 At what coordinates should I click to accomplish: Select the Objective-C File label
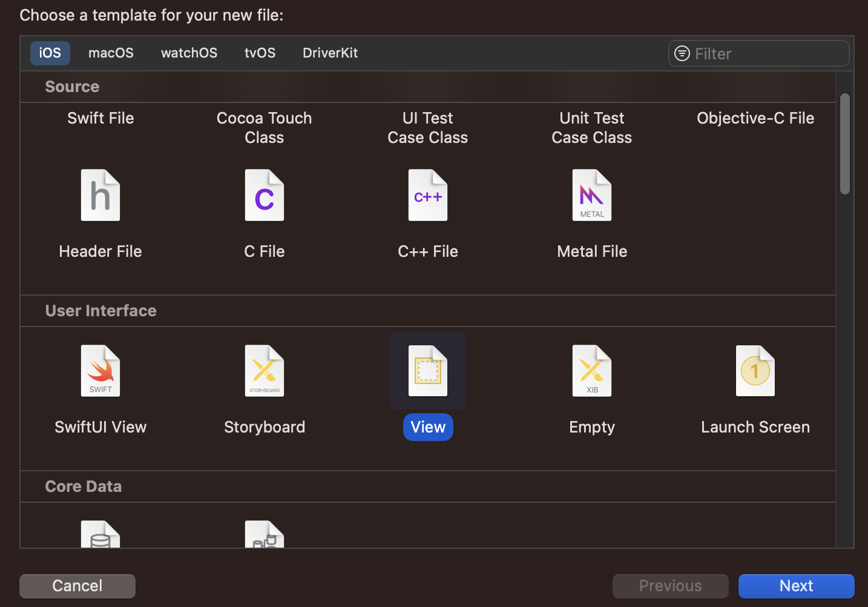pyautogui.click(x=755, y=118)
